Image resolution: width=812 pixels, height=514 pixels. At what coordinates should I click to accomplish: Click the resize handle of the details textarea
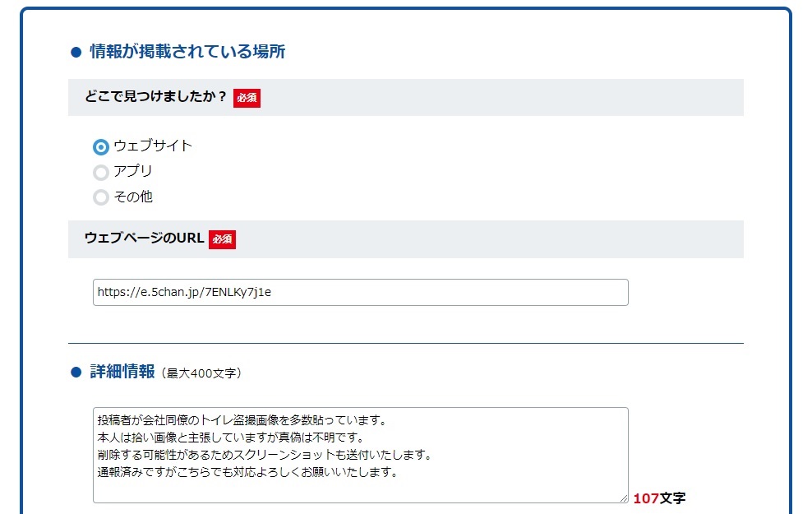[624, 498]
